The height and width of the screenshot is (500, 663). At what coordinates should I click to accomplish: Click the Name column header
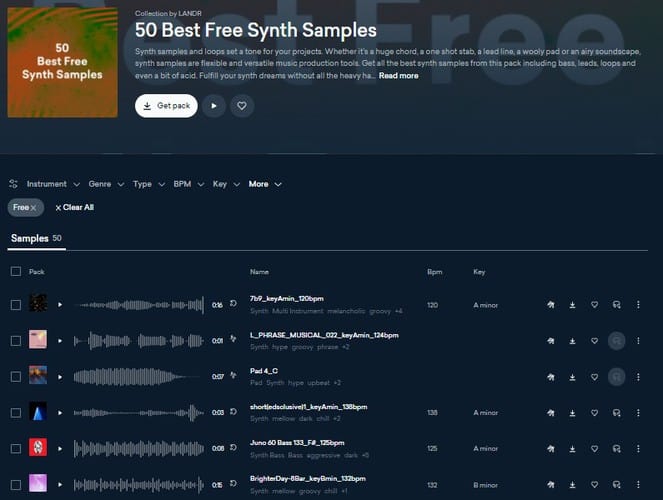(x=259, y=272)
